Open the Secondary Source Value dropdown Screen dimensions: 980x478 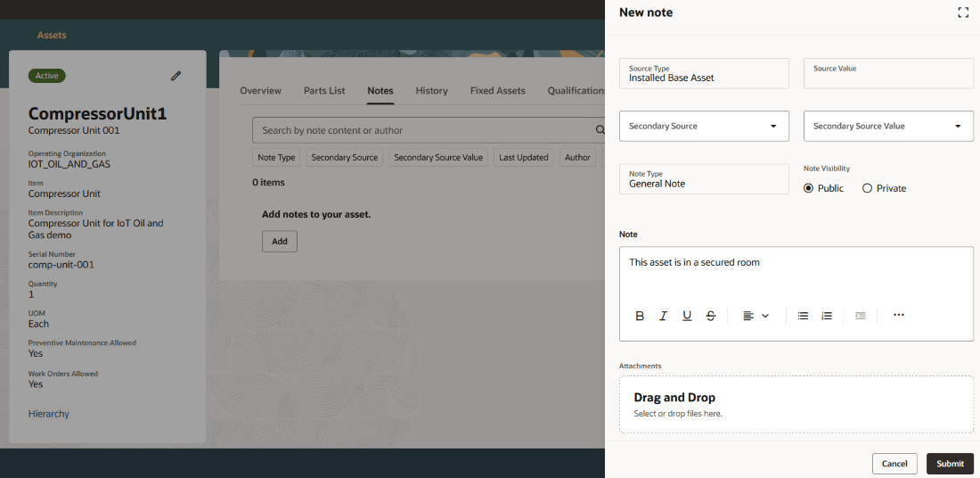(x=888, y=126)
